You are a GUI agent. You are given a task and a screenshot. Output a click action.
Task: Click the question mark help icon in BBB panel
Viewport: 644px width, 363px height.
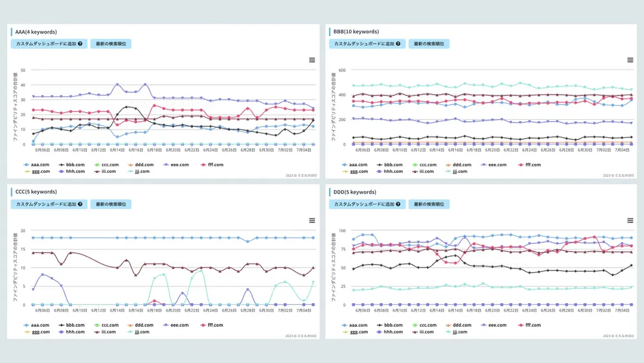(x=399, y=44)
